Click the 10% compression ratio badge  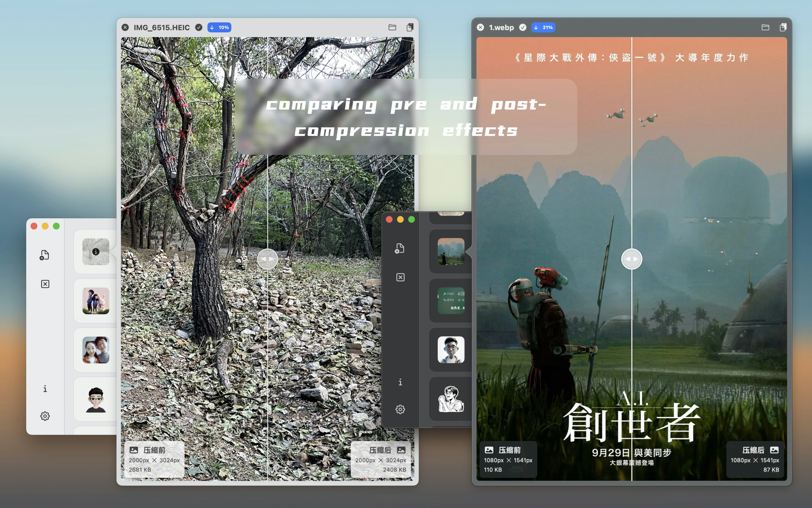point(219,28)
